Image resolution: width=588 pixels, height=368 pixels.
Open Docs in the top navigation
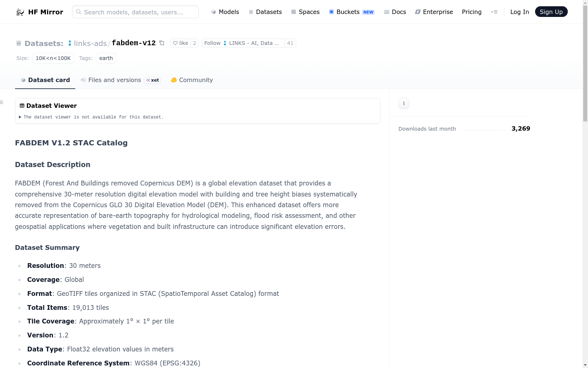click(395, 12)
